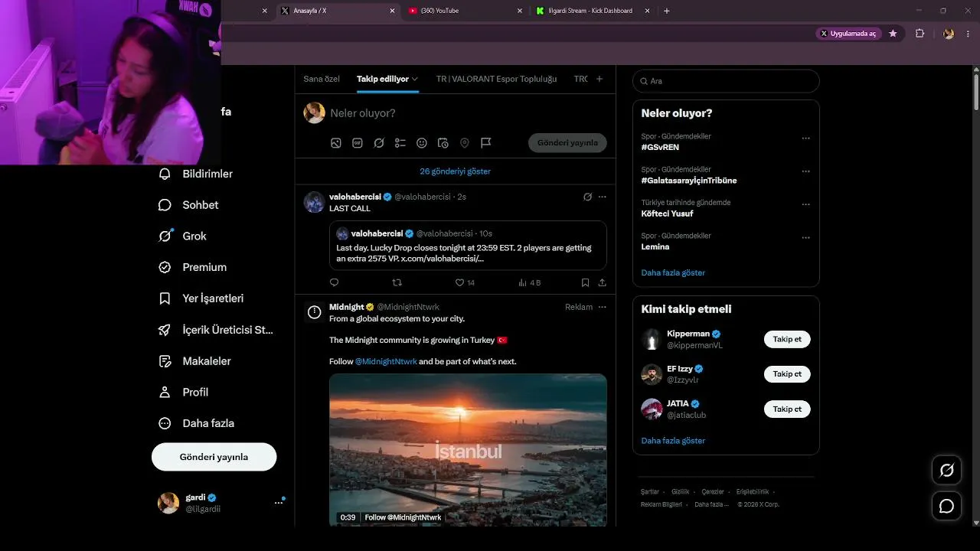Open floating Grok button at bottom right
The image size is (980, 551).
pyautogui.click(x=946, y=470)
